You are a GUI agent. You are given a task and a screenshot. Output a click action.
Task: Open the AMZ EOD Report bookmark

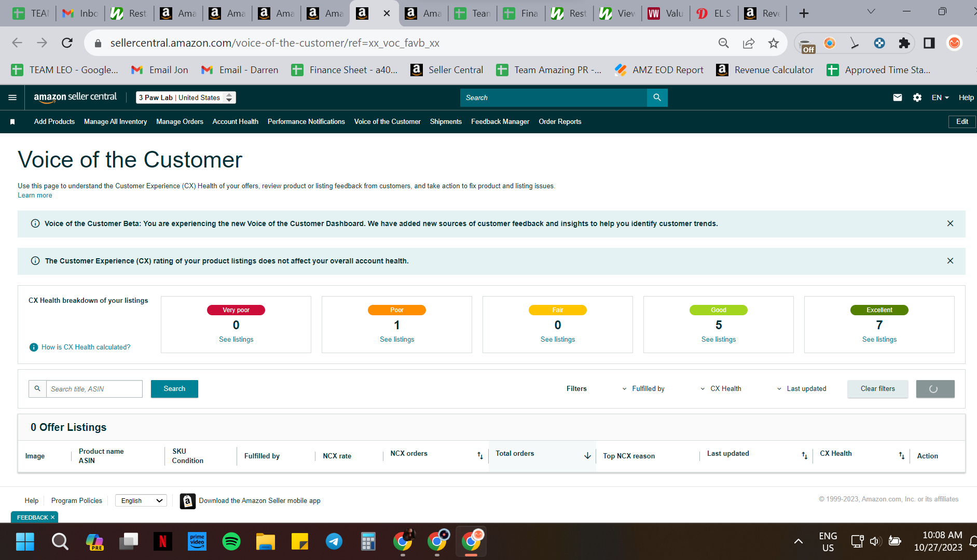(x=659, y=70)
